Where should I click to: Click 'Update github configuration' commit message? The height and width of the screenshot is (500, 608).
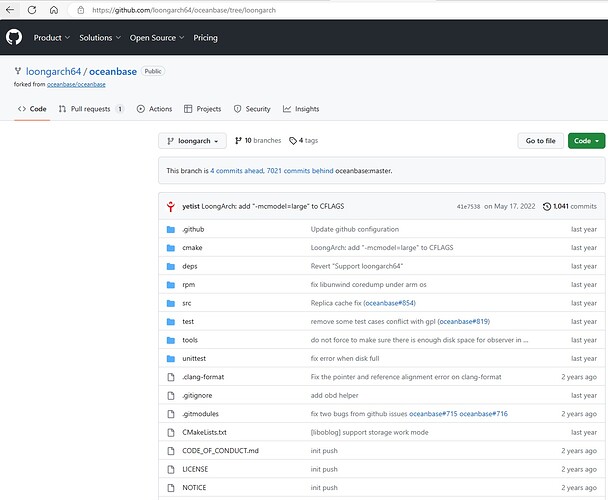tap(354, 229)
